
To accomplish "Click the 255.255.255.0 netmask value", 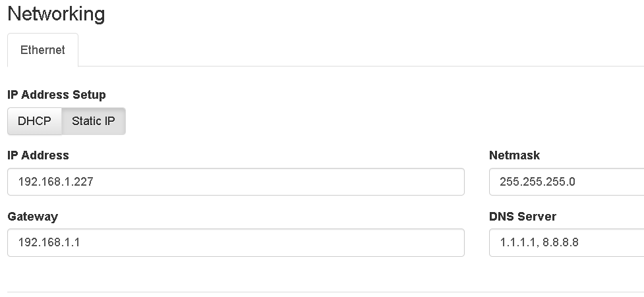I will [537, 182].
